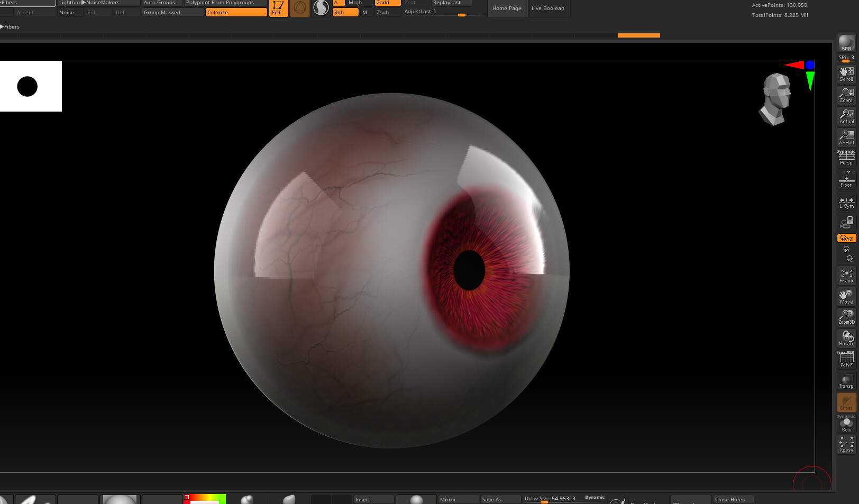Click the Frame icon to center the eyeball
The width and height of the screenshot is (859, 504).
(846, 276)
